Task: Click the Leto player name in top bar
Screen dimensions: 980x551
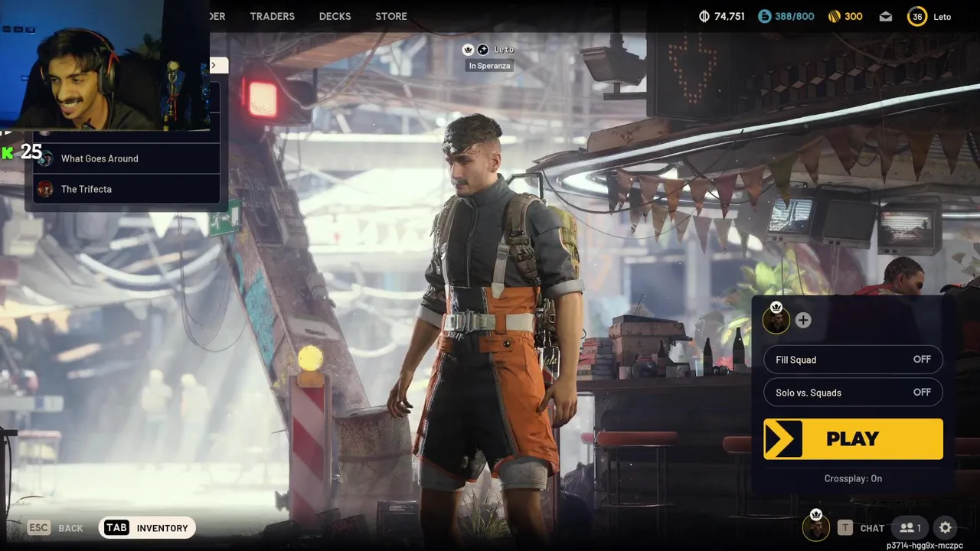Action: click(x=942, y=16)
